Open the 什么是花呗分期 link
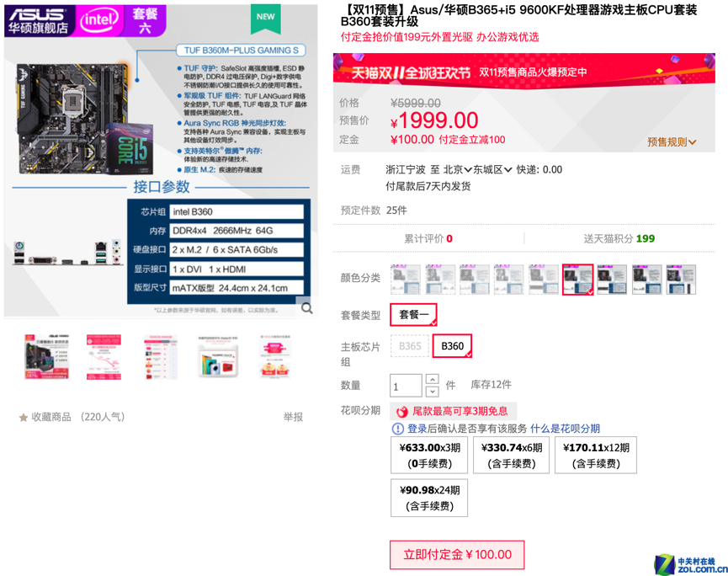The width and height of the screenshot is (728, 576). tap(565, 429)
